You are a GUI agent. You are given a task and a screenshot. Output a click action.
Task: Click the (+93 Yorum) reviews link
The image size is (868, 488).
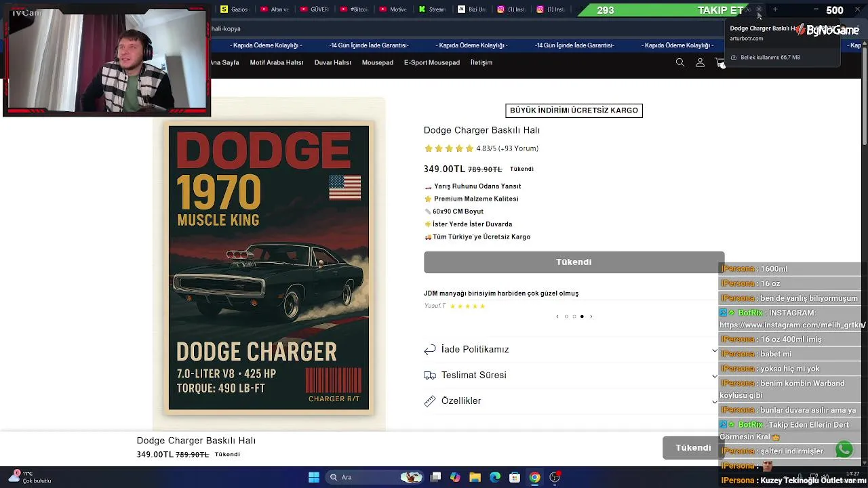click(x=518, y=148)
